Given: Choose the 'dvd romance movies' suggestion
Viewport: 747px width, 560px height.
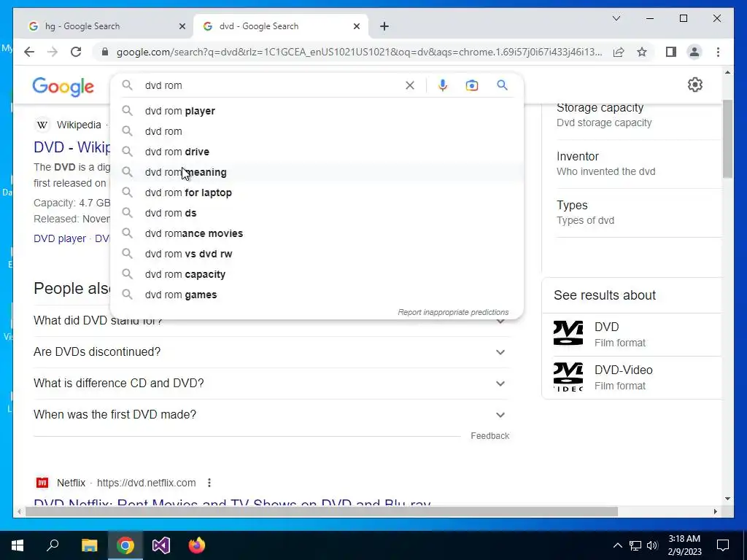Looking at the screenshot, I should (x=317, y=234).
